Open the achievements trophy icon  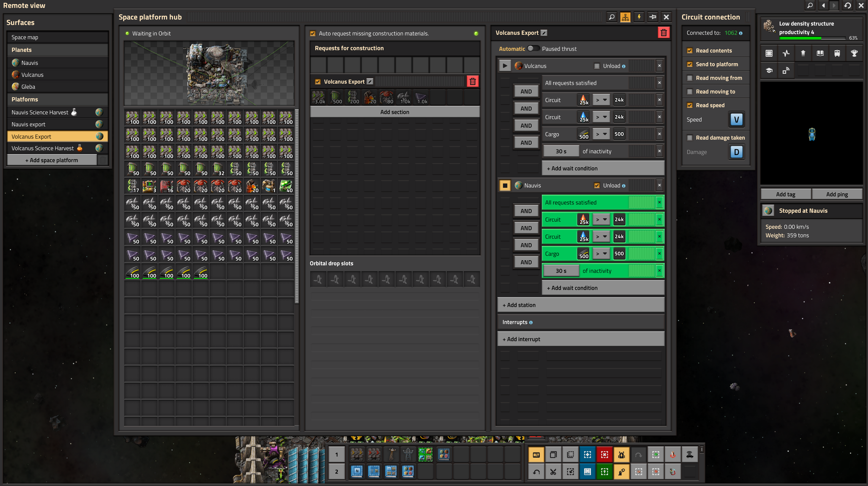click(854, 53)
